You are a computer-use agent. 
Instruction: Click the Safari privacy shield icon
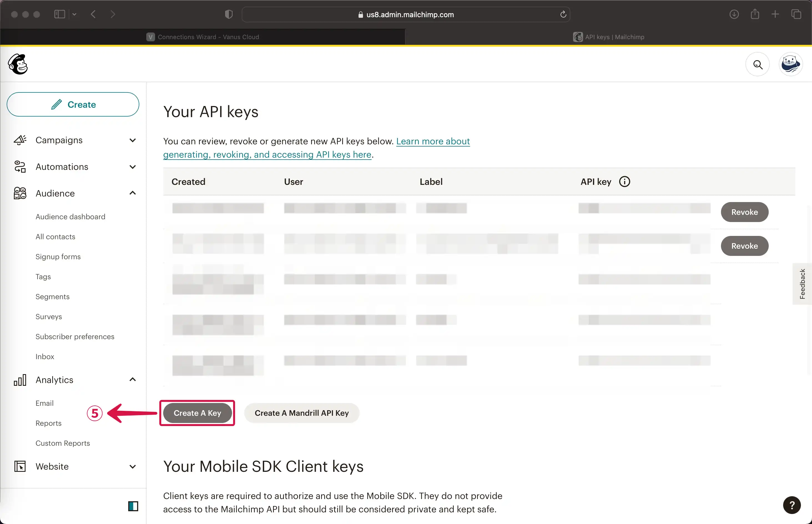229,14
